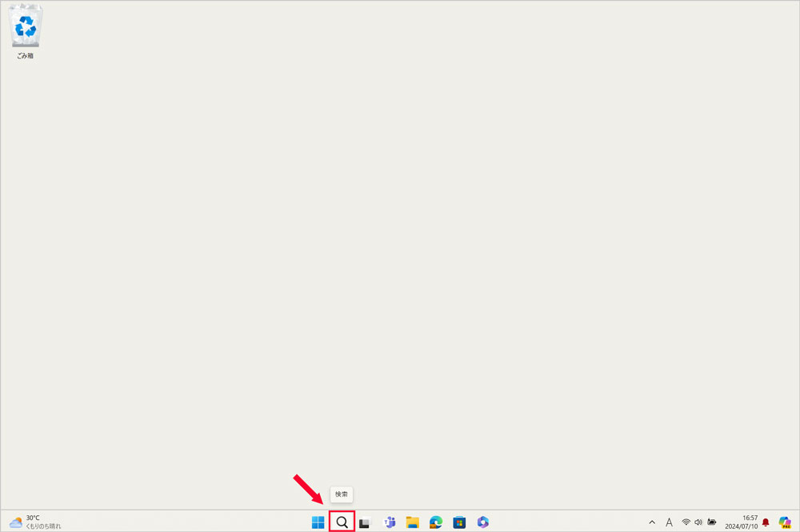Open File Explorer from taskbar

[413, 522]
